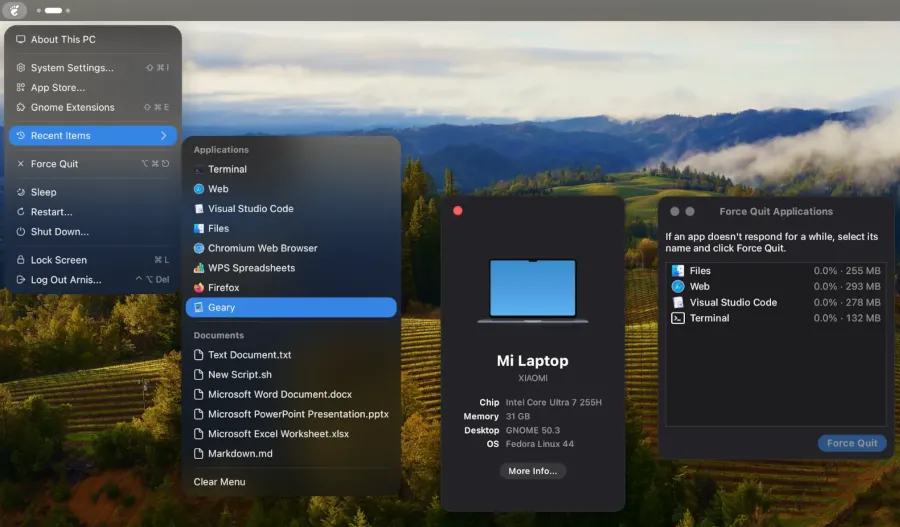This screenshot has height=527, width=900.
Task: Open Microsoft Word Document.docx
Action: (291, 394)
